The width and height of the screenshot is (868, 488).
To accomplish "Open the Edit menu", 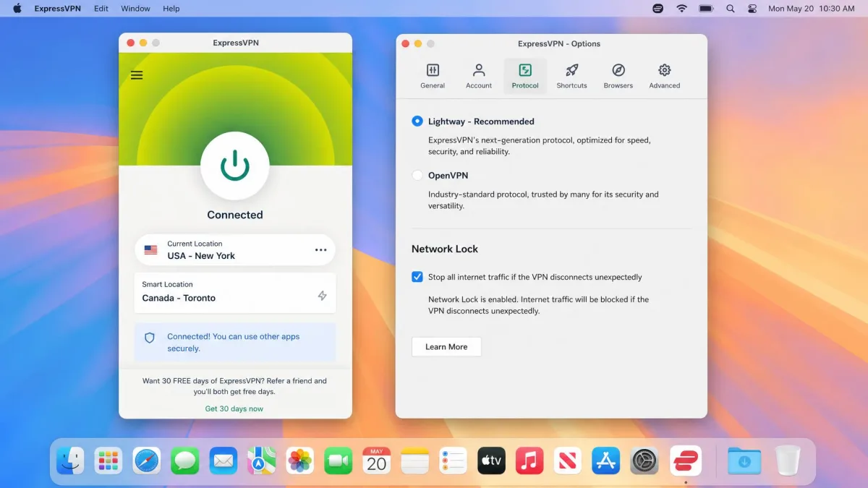I will (101, 9).
